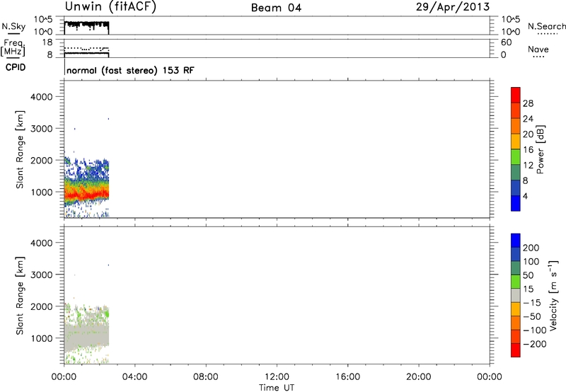
Task: Click the black noise trace in the N.Sky panel
Action: (x=86, y=24)
